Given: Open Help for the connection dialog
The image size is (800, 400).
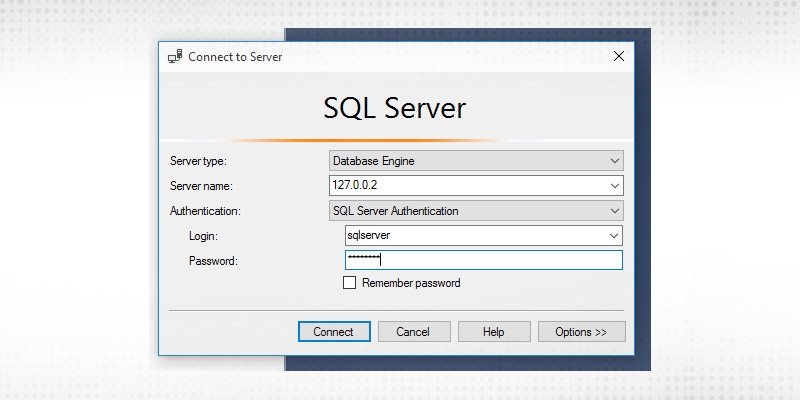Looking at the screenshot, I should coord(493,332).
